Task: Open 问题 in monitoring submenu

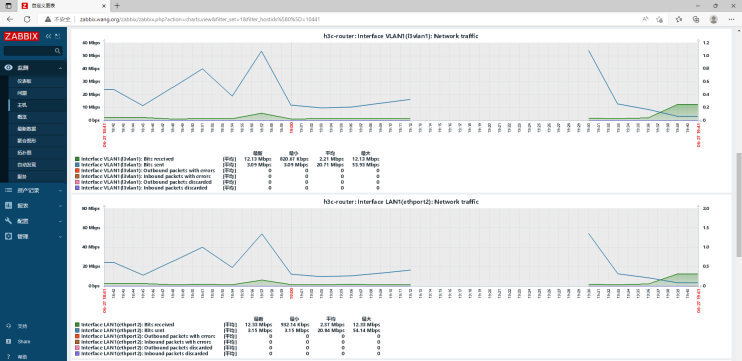Action: (x=22, y=93)
